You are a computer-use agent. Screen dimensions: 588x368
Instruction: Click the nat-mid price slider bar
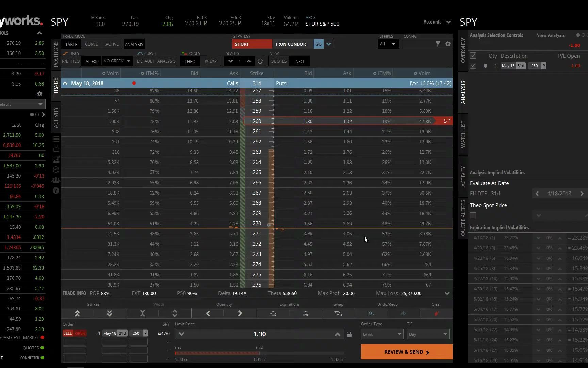[x=259, y=353]
